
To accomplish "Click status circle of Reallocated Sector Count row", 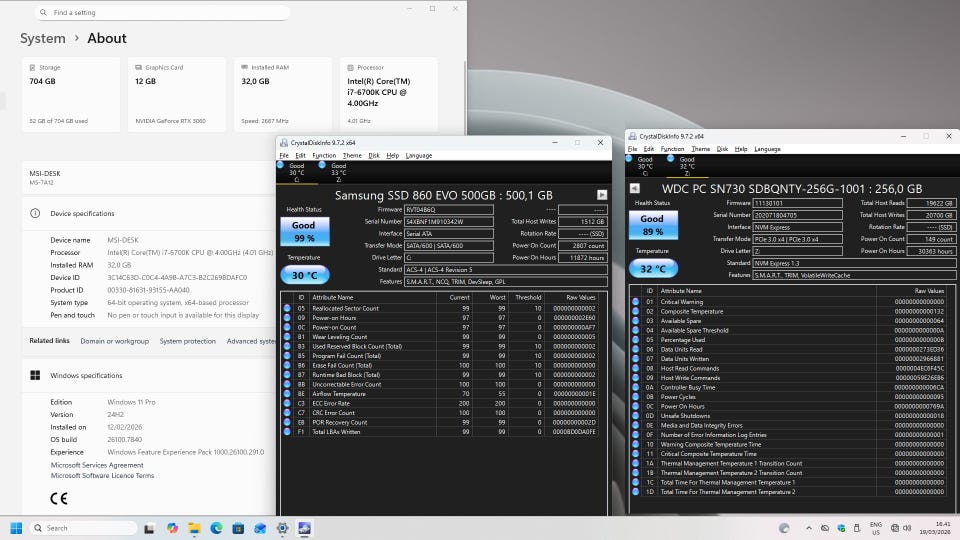I will pyautogui.click(x=287, y=309).
